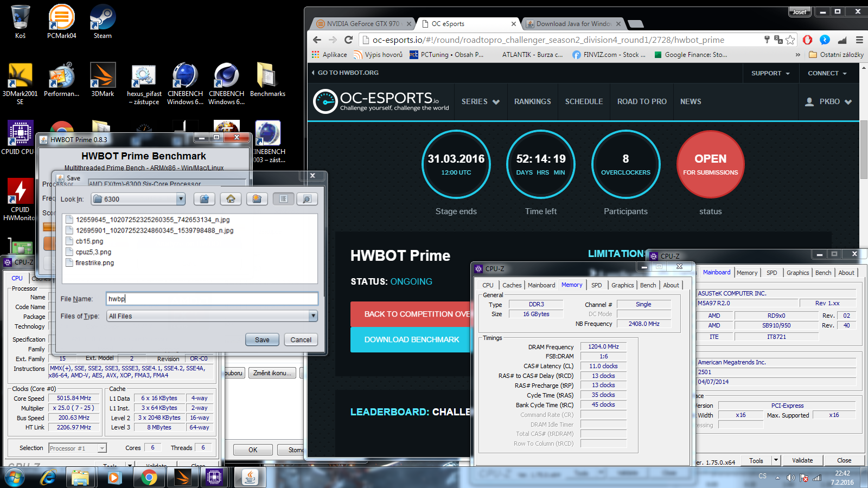The width and height of the screenshot is (868, 488).
Task: Open the FINVIZ.com bookmark
Action: coord(609,55)
